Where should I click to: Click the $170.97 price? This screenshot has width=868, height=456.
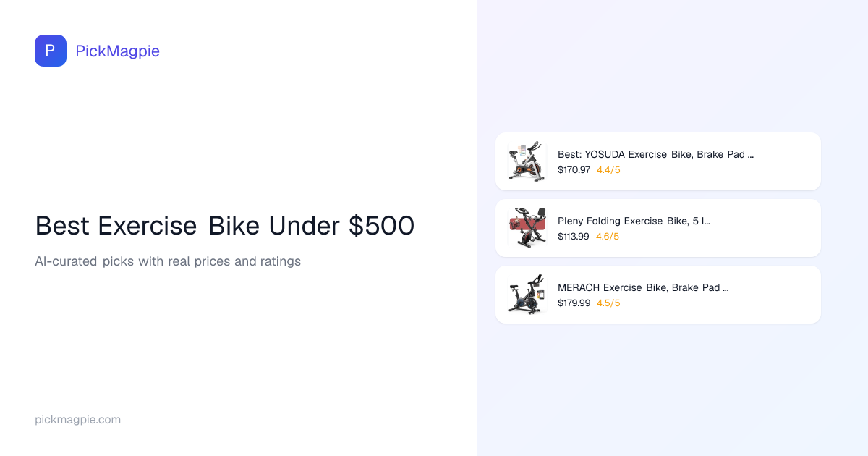click(574, 170)
